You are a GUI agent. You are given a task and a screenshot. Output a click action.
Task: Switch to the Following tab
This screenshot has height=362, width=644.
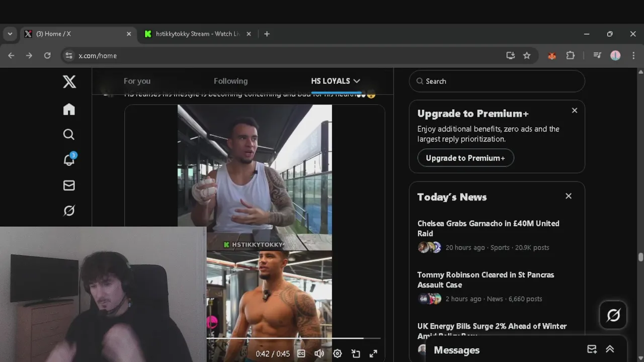click(230, 81)
